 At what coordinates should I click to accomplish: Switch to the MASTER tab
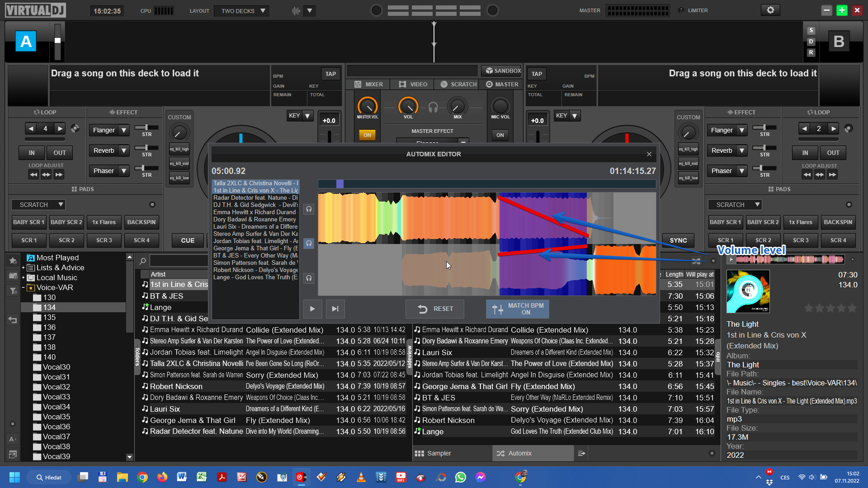point(502,84)
